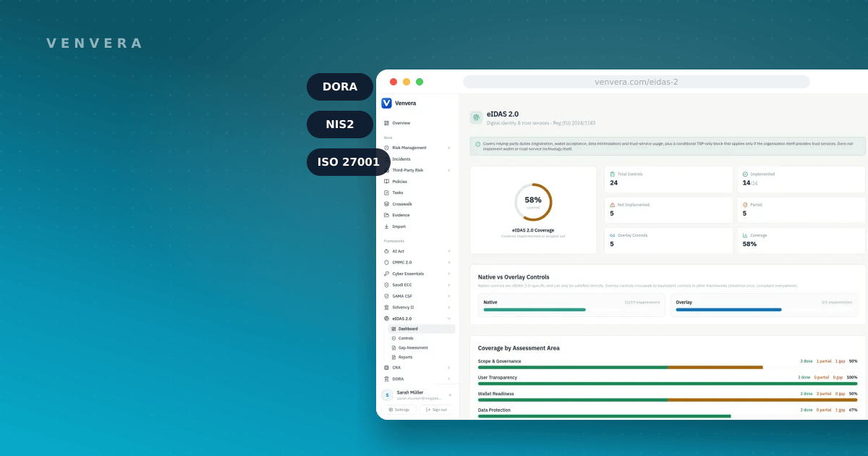This screenshot has width=868, height=456.
Task: Click the Implemented value 14/24
Action: [750, 182]
